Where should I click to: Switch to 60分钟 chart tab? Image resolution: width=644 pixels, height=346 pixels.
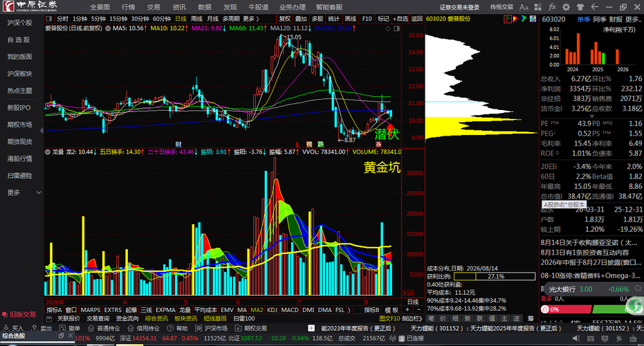pos(162,19)
